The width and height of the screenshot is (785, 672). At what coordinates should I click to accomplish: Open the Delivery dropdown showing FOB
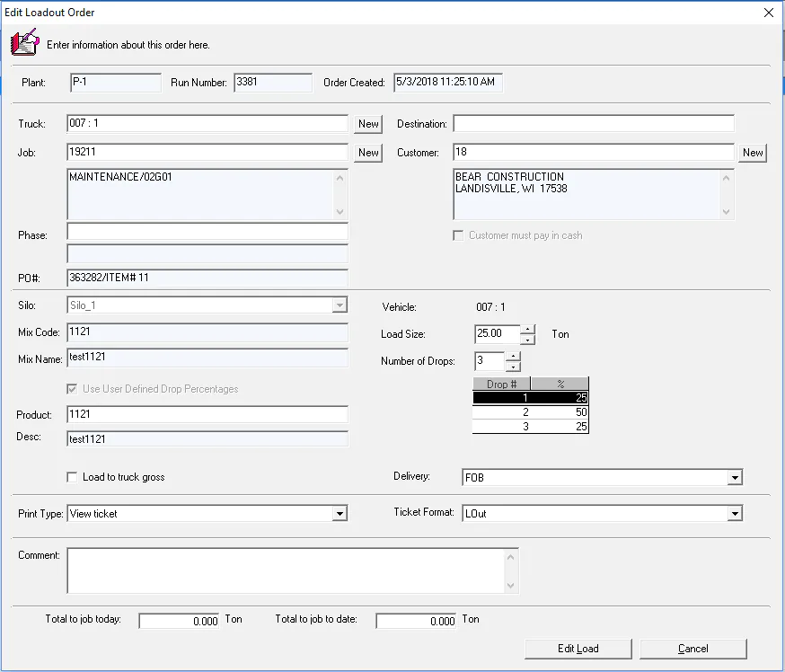736,477
